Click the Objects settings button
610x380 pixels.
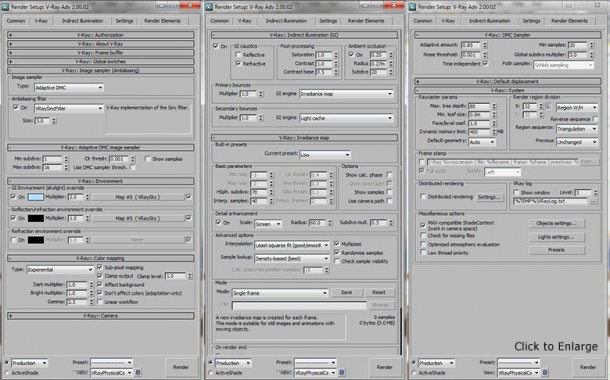coord(556,223)
